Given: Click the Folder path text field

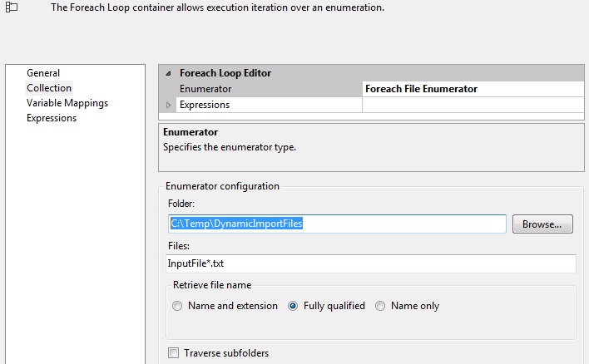Looking at the screenshot, I should (x=337, y=224).
